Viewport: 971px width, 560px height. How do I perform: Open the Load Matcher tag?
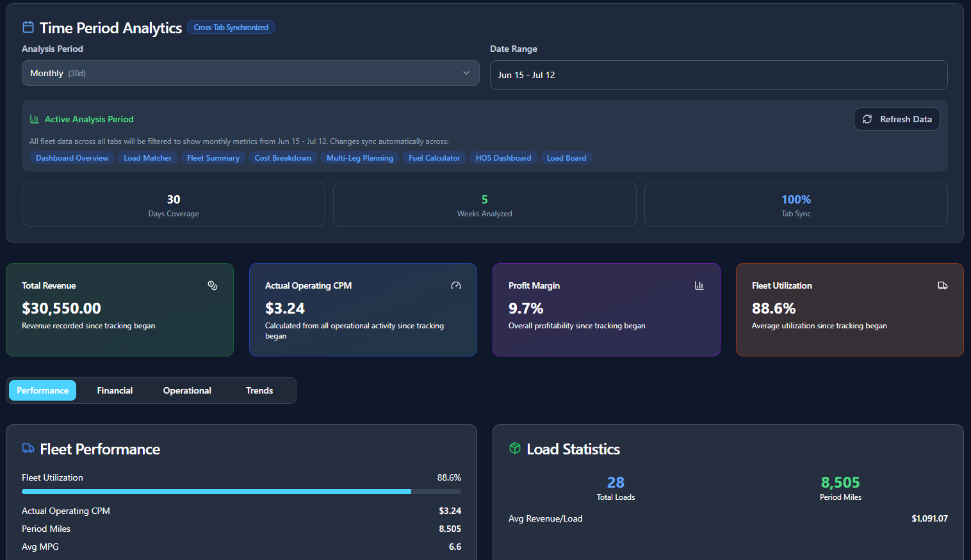click(x=148, y=158)
